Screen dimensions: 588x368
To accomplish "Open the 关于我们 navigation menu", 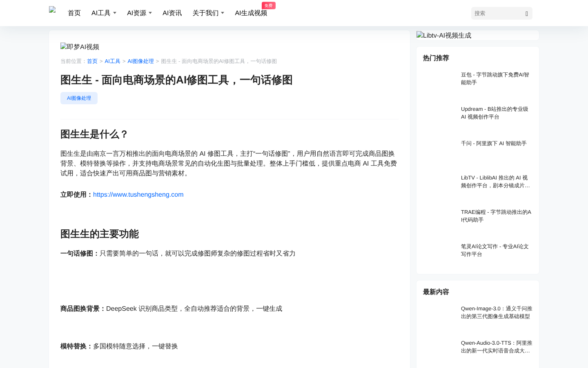I will tap(205, 13).
